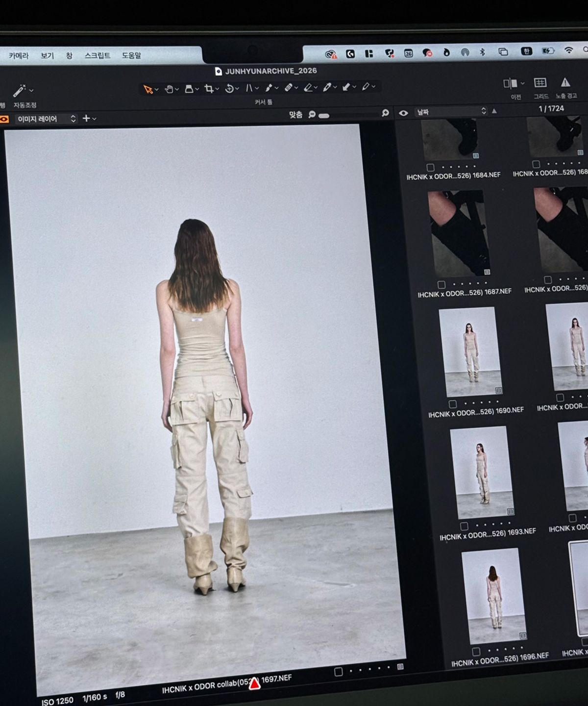Click the 한 Korean input source icon

[527, 51]
